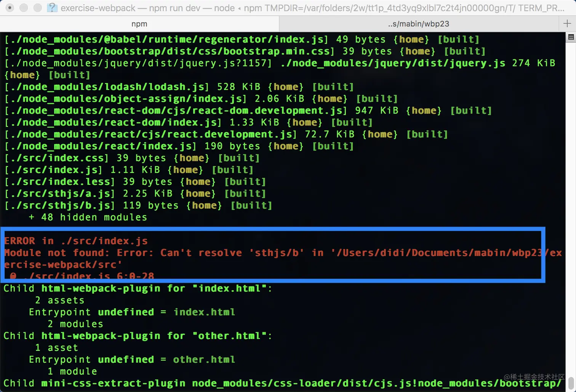Screen dimensions: 576x392
Task: Click the '1 module' text
Action: [x=72, y=371]
